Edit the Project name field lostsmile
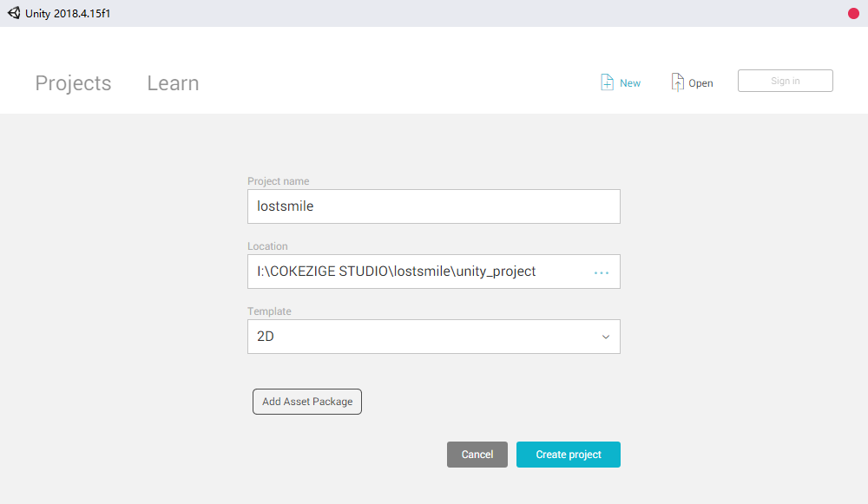The height and width of the screenshot is (504, 868). tap(433, 206)
